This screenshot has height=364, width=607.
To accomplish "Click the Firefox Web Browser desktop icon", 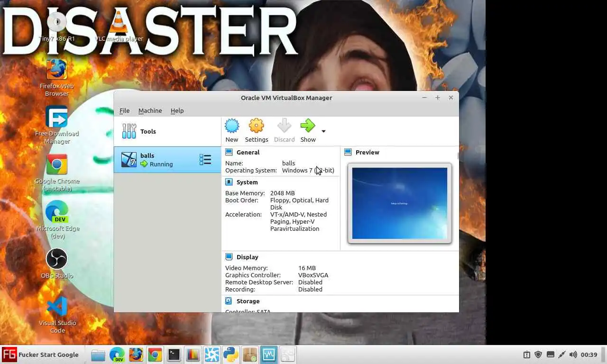I will pos(57,69).
